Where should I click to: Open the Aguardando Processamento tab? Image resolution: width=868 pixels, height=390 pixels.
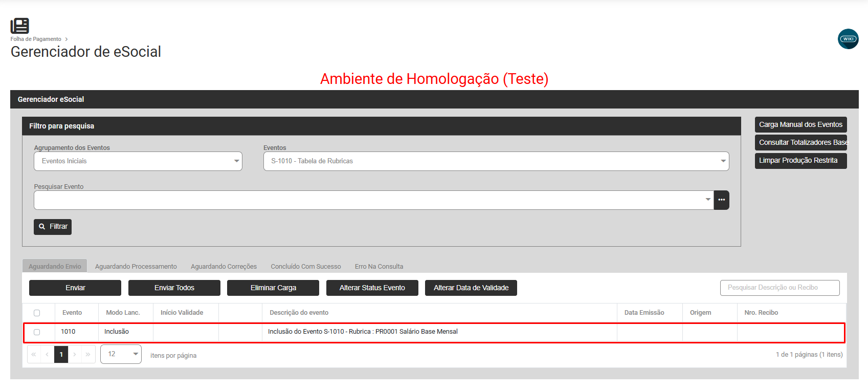point(136,266)
